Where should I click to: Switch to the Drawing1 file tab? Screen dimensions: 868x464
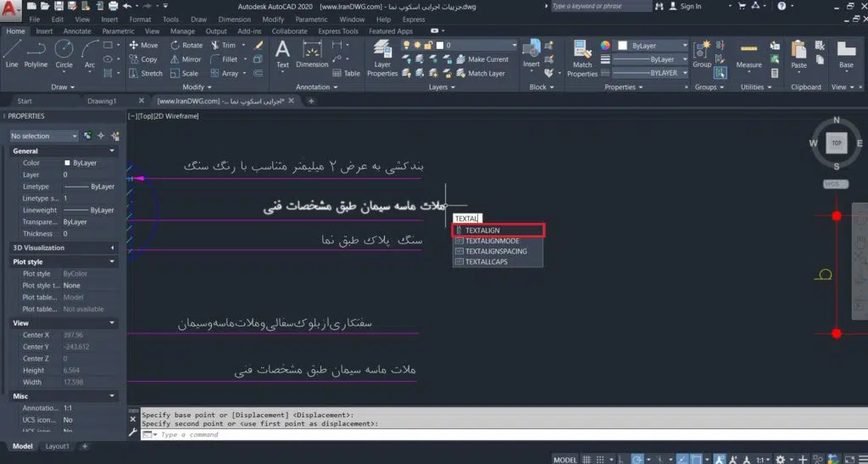pyautogui.click(x=102, y=101)
